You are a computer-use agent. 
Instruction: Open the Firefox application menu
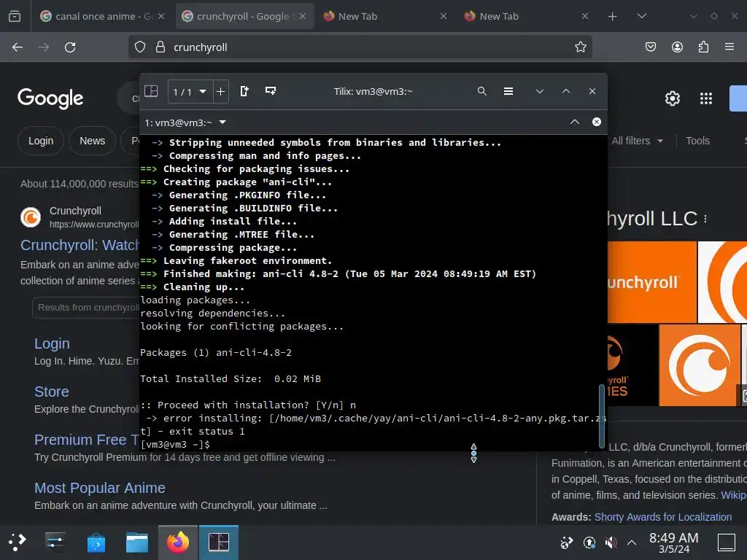[x=729, y=47]
